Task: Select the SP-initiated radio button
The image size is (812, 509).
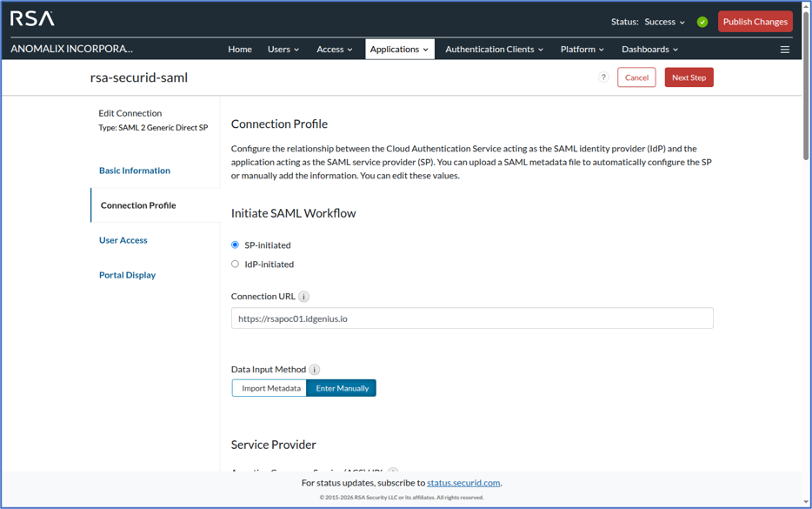Action: tap(235, 244)
